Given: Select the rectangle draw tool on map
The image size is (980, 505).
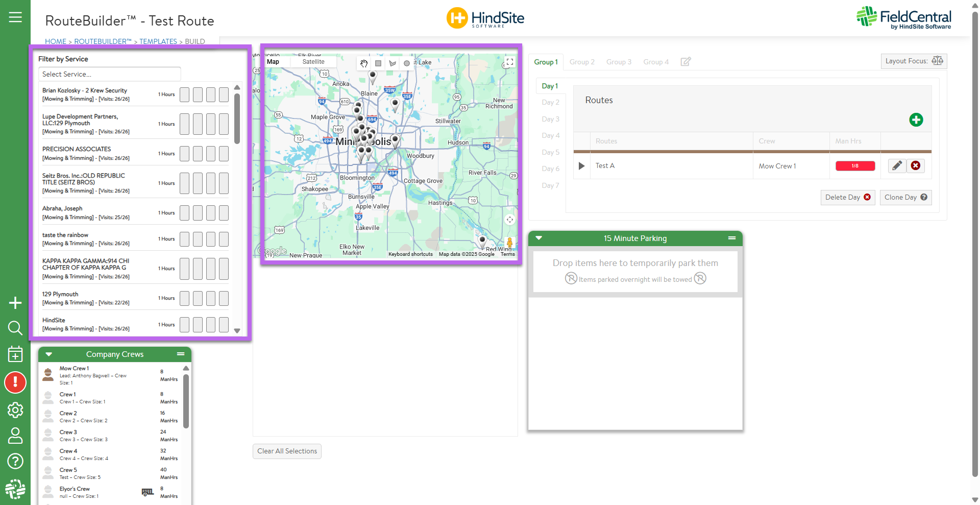Looking at the screenshot, I should click(378, 63).
